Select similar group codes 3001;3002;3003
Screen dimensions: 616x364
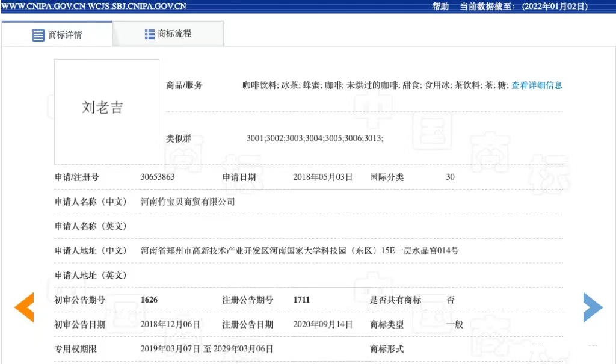pyautogui.click(x=315, y=138)
